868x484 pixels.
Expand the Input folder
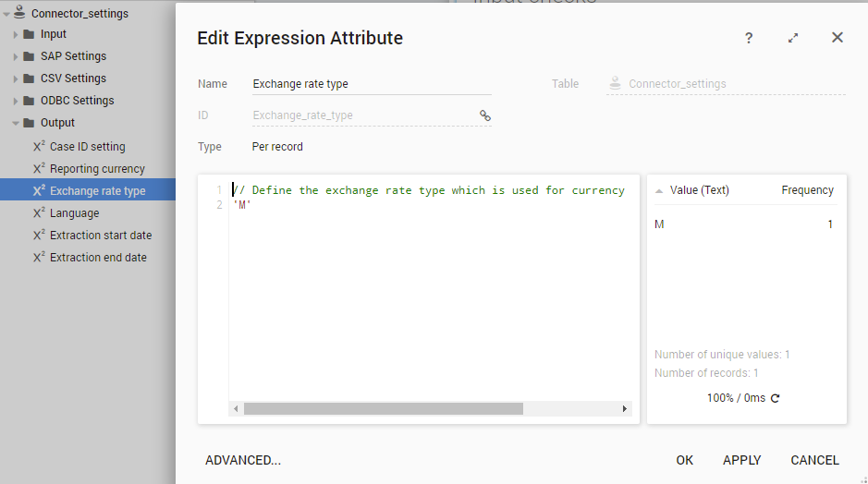[16, 35]
